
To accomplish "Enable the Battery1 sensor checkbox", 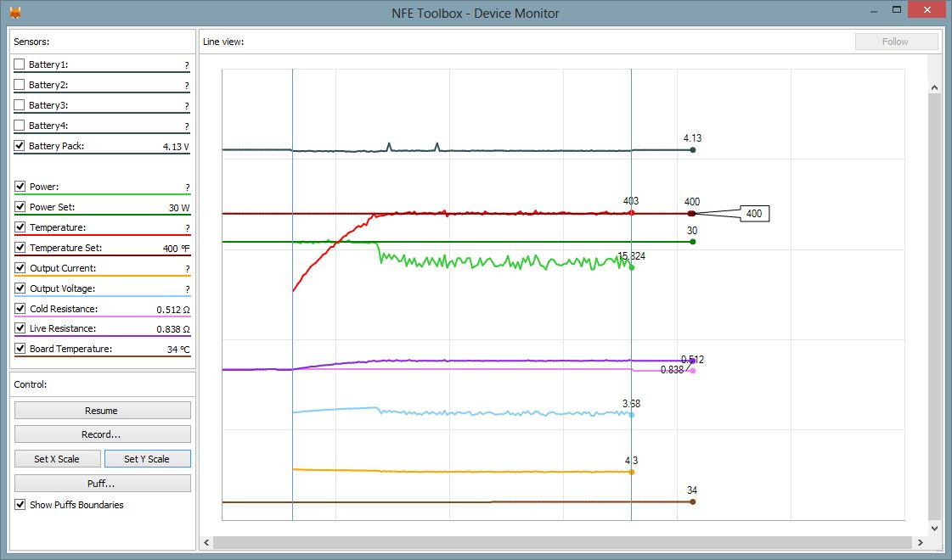I will click(x=20, y=64).
